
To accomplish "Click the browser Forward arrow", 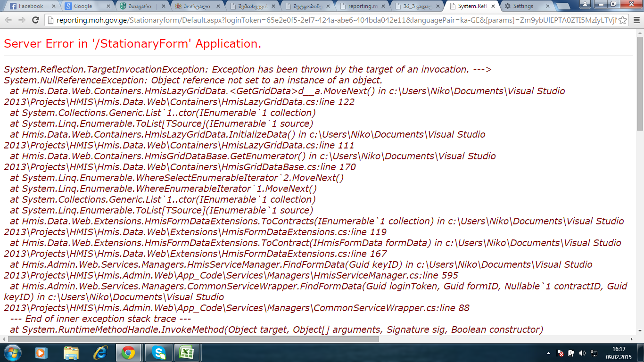I will [22, 20].
